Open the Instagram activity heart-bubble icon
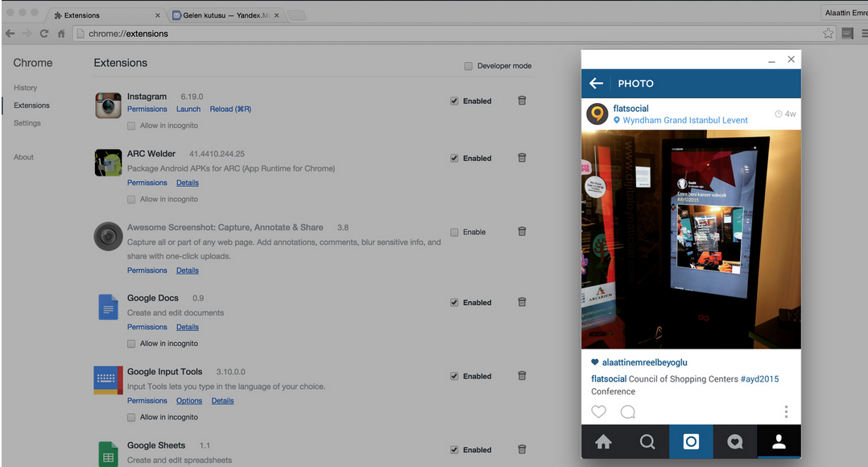 point(734,441)
